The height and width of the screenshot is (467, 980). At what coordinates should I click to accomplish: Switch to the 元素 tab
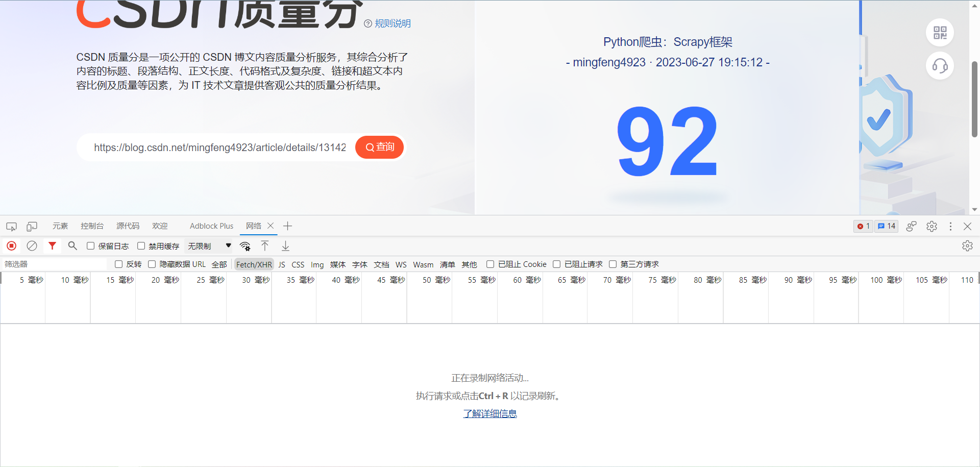click(x=60, y=226)
